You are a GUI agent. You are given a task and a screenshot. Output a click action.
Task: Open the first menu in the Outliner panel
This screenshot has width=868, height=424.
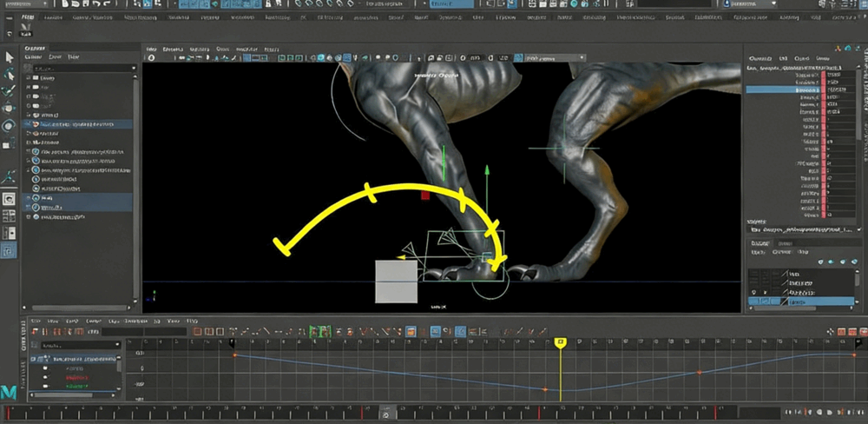[35, 58]
